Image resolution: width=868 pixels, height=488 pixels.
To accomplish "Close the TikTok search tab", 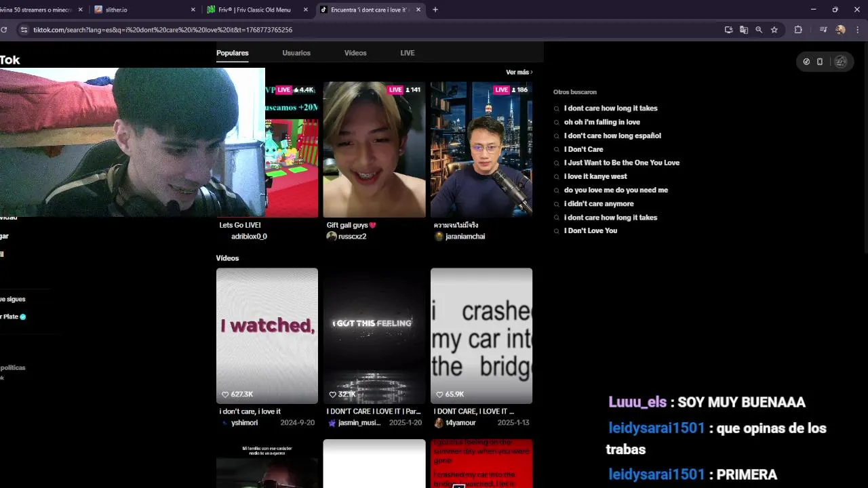I will pyautogui.click(x=418, y=9).
